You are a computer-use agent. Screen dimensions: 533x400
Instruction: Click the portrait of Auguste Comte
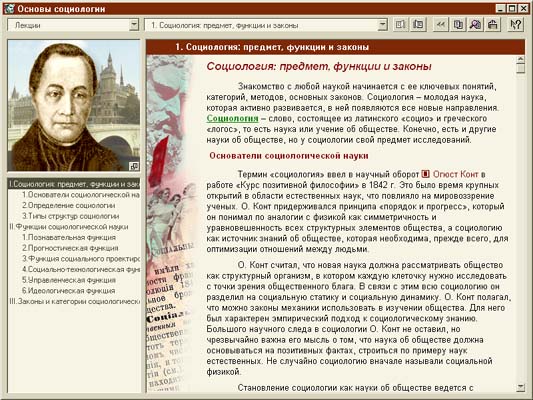point(74,105)
